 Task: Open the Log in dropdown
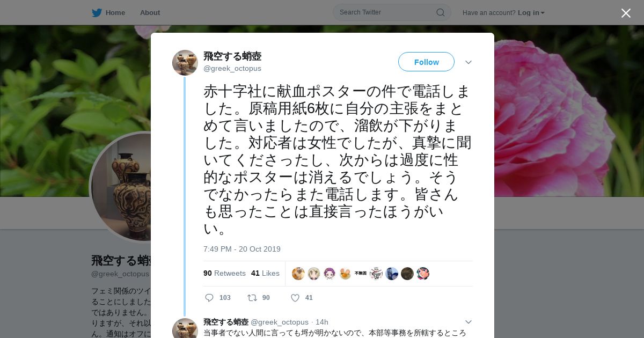point(531,13)
